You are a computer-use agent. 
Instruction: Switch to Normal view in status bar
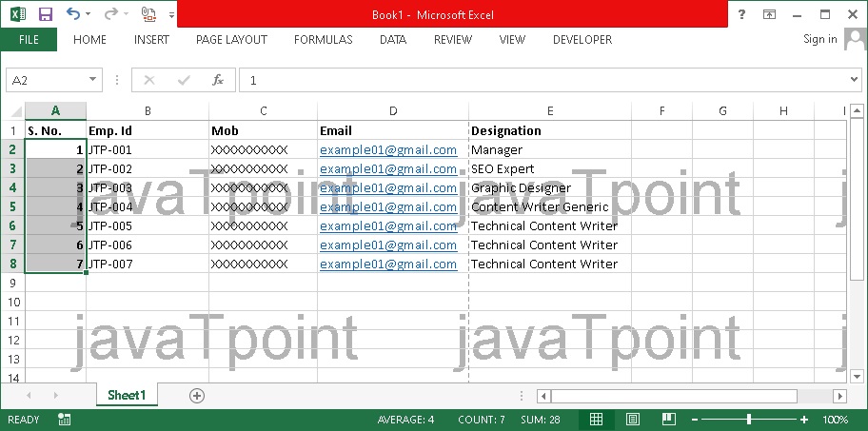[596, 420]
